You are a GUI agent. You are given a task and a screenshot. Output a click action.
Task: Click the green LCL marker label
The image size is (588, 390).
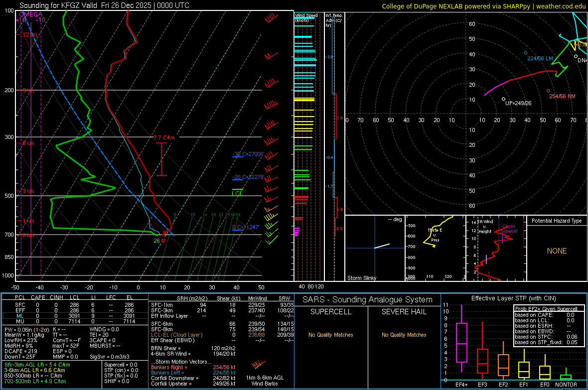237,193
